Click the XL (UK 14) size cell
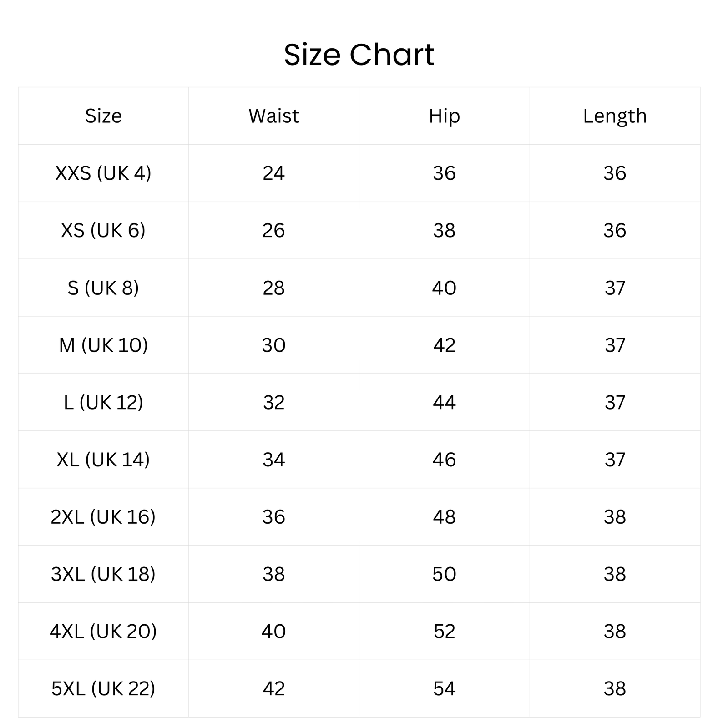This screenshot has height=728, width=728. point(103,460)
